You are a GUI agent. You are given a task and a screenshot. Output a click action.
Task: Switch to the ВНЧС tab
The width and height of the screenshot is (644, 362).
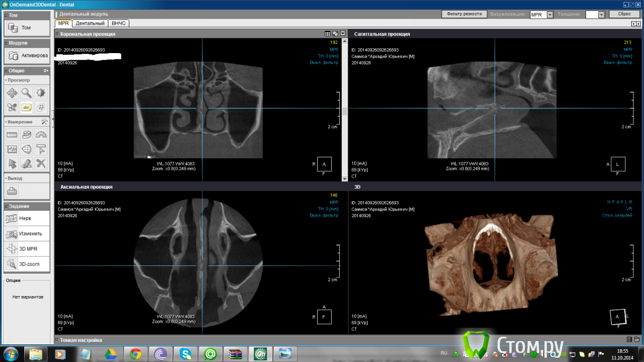118,24
